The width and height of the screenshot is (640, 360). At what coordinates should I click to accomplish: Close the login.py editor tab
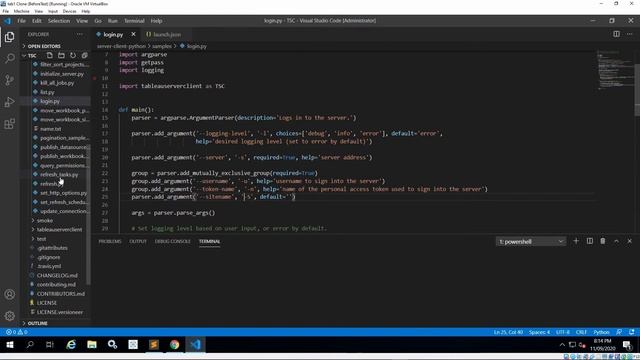click(x=133, y=34)
